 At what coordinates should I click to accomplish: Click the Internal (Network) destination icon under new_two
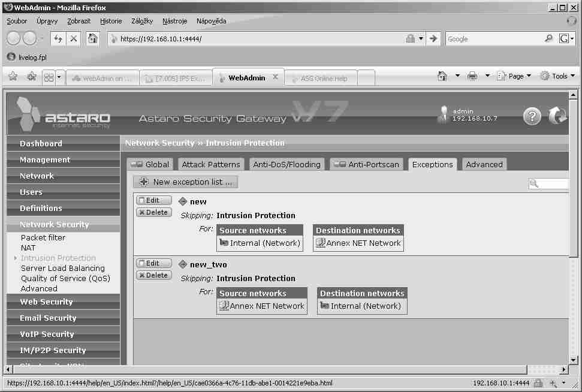click(x=325, y=306)
